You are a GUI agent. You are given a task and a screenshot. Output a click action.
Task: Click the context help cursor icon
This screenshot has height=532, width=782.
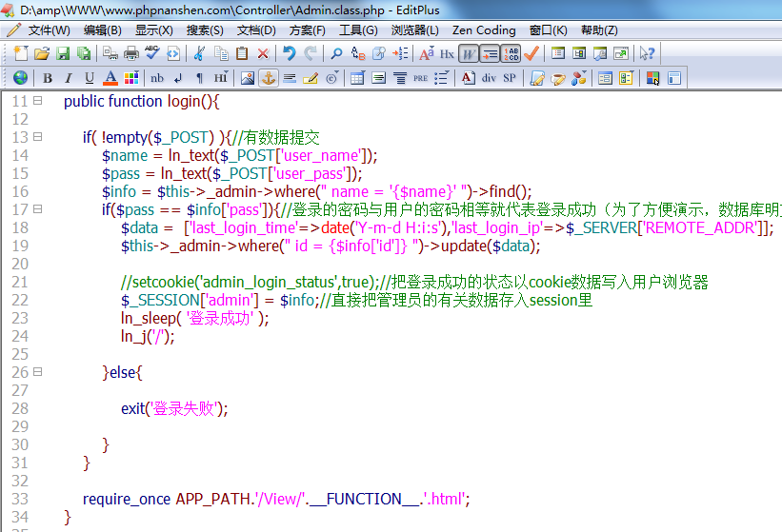pos(647,53)
